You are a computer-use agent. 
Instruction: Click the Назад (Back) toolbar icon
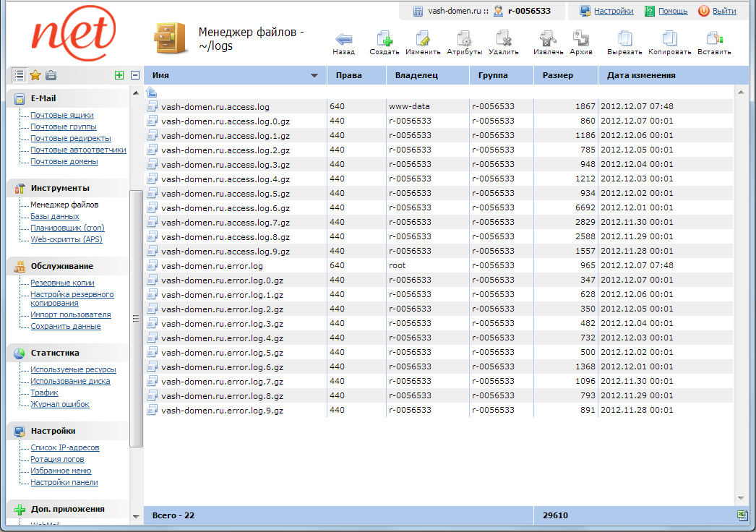point(344,40)
